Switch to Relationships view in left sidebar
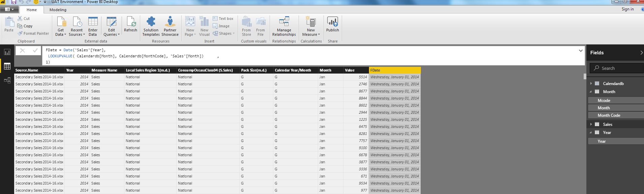This screenshot has height=194, width=644. click(x=7, y=80)
